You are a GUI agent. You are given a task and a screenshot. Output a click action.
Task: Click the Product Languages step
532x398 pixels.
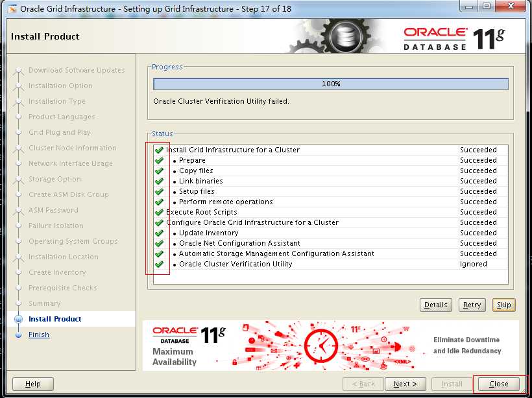tap(62, 117)
